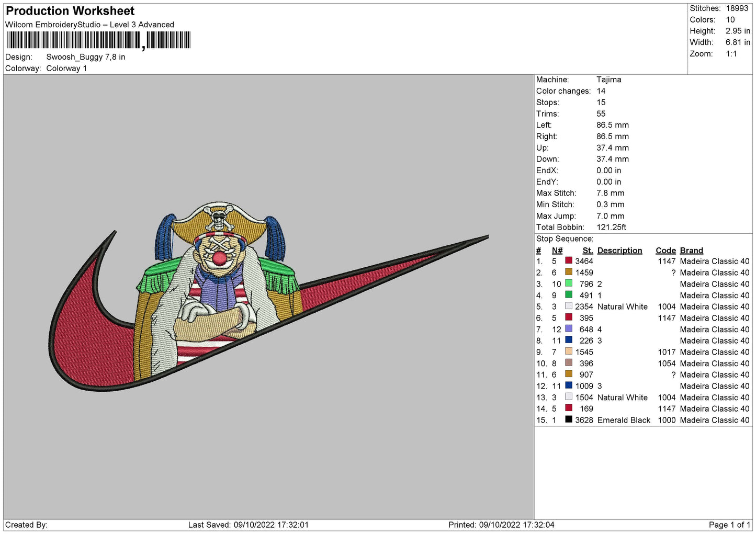This screenshot has width=756, height=534.
Task: Click the blue swatch in stop row 12
Action: [x=569, y=385]
